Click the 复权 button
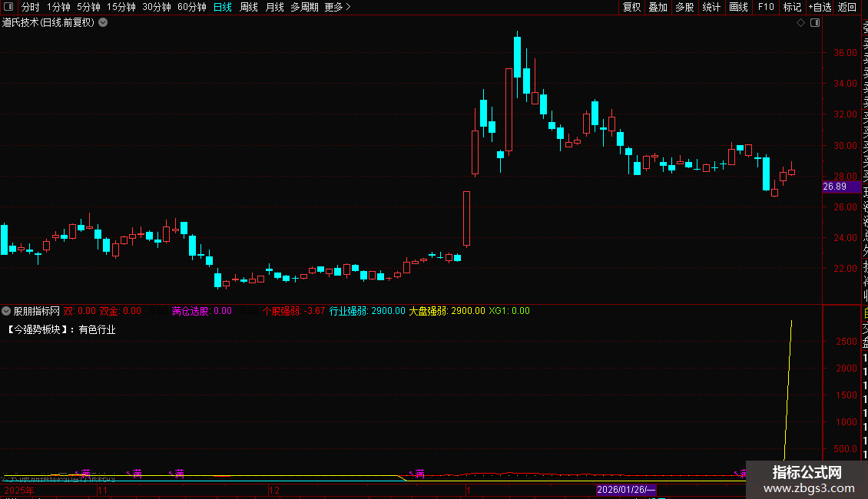 [631, 7]
